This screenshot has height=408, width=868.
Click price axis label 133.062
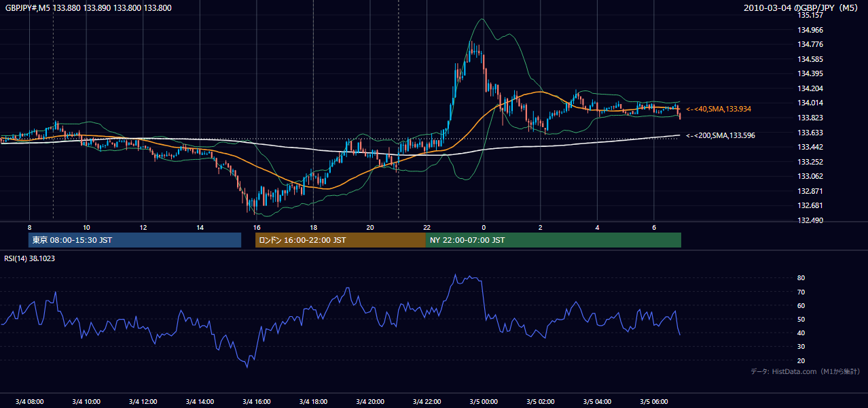(810, 176)
